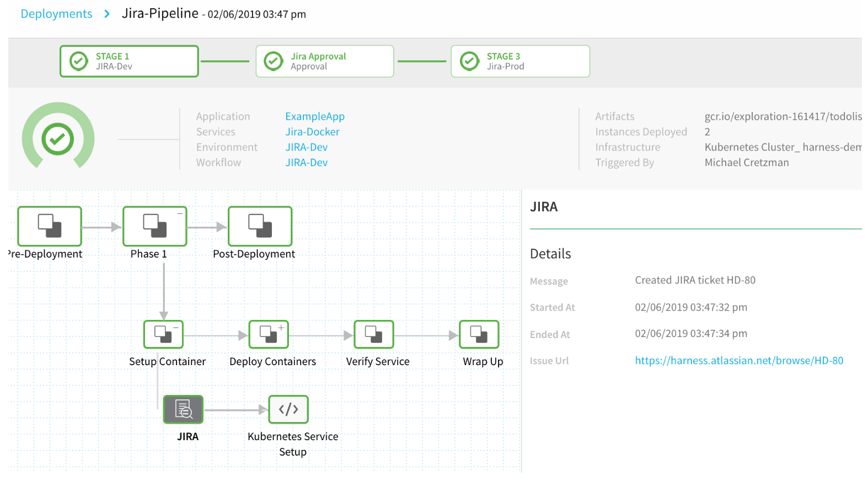Click the Pre-Deployment workflow node icon

[x=50, y=226]
